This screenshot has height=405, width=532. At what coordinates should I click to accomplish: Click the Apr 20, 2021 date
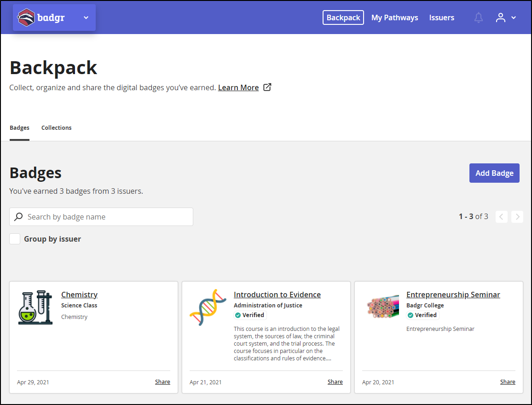pyautogui.click(x=378, y=382)
